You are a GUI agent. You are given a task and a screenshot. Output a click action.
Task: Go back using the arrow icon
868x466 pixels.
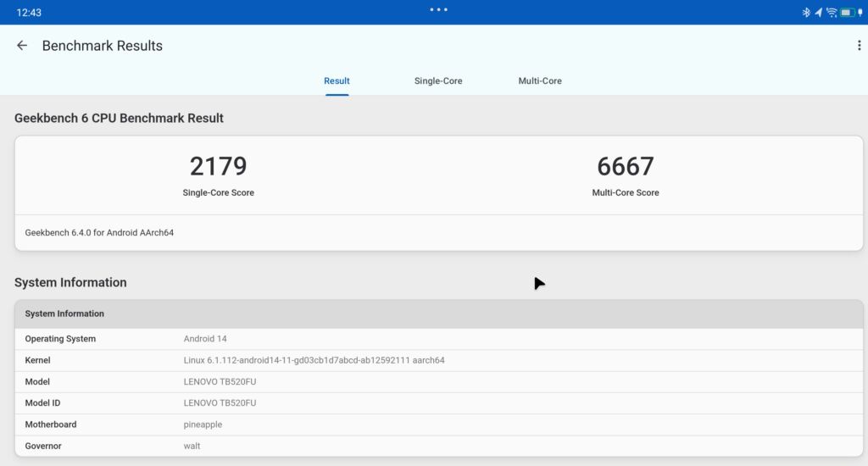pyautogui.click(x=22, y=46)
